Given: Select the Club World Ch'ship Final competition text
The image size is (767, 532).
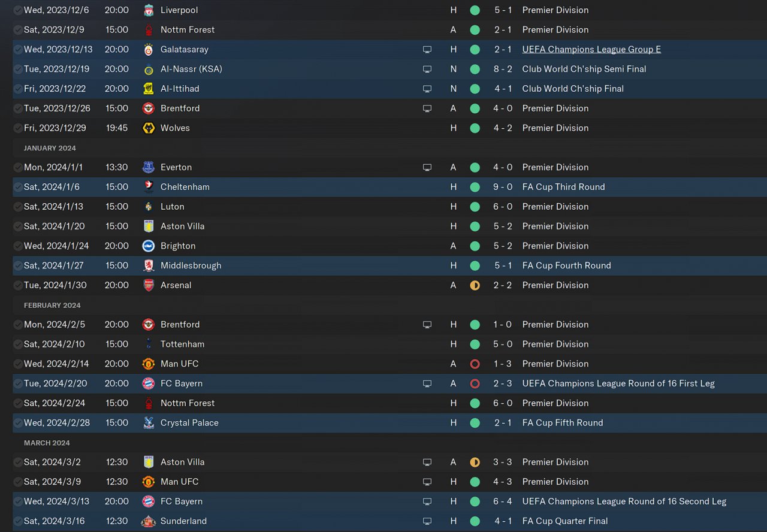Looking at the screenshot, I should 573,89.
